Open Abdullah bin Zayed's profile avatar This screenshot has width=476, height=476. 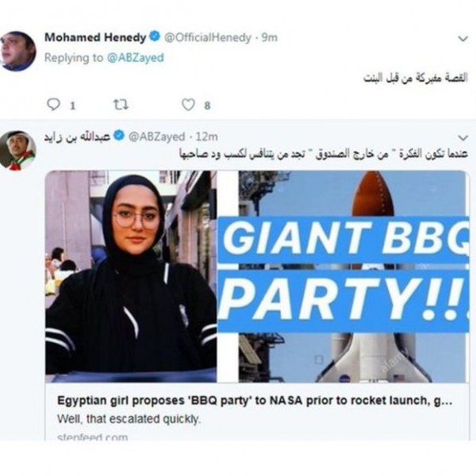pyautogui.click(x=18, y=150)
